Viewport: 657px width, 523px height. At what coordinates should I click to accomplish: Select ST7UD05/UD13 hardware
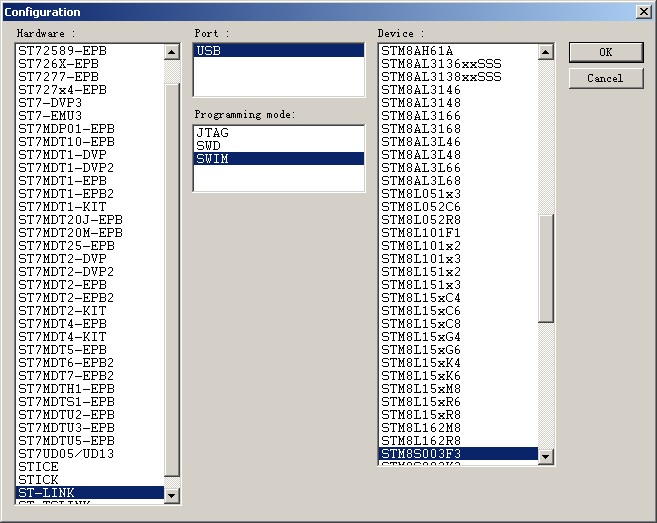[x=90, y=453]
